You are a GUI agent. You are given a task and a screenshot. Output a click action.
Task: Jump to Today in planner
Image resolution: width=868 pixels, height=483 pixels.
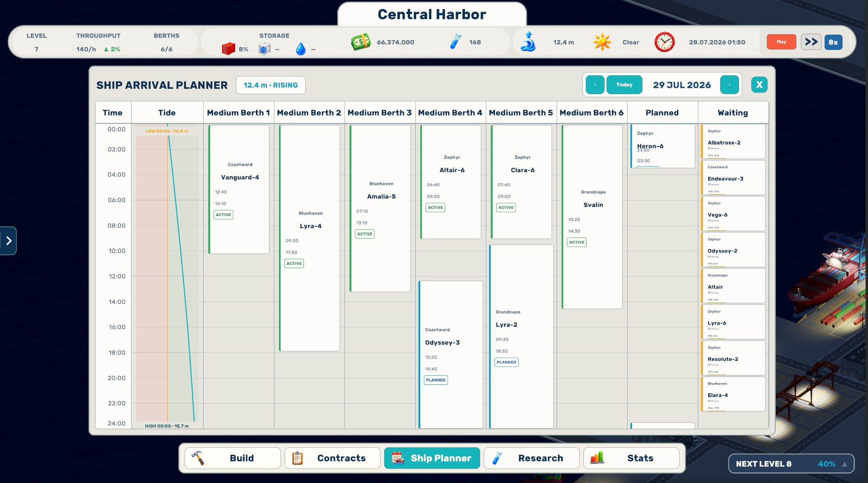624,85
